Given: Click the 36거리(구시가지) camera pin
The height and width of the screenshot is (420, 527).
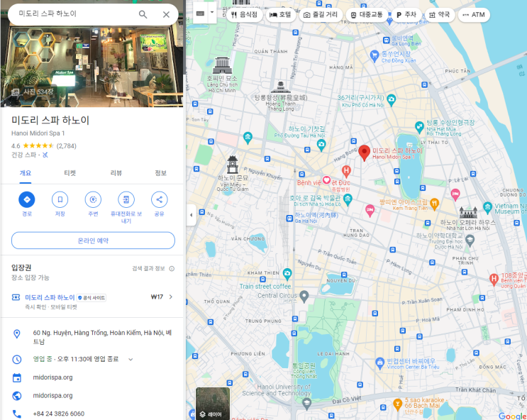Looking at the screenshot, I should [x=391, y=100].
